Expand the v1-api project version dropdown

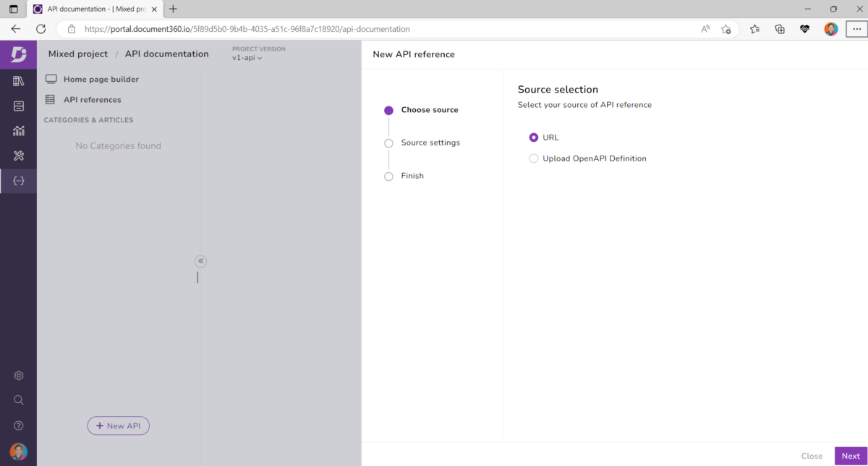(247, 58)
